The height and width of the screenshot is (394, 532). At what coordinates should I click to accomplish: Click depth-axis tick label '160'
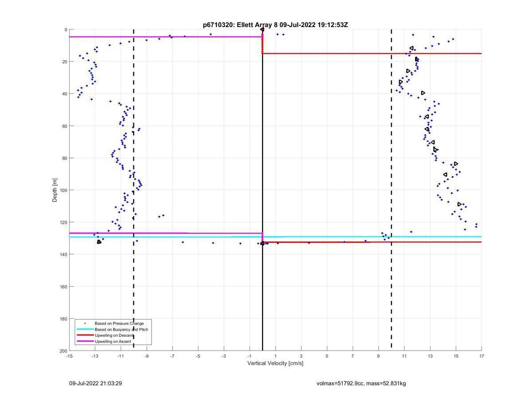(x=63, y=287)
